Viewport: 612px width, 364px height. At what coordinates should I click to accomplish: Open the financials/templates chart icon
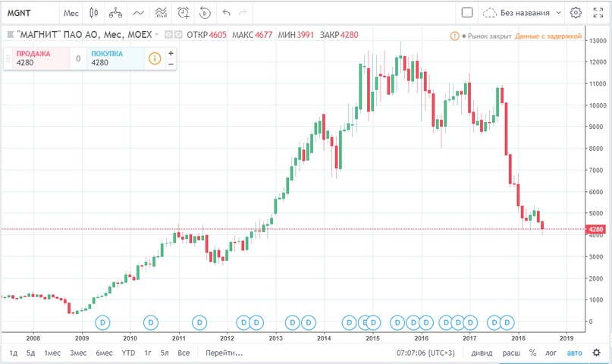tap(160, 13)
